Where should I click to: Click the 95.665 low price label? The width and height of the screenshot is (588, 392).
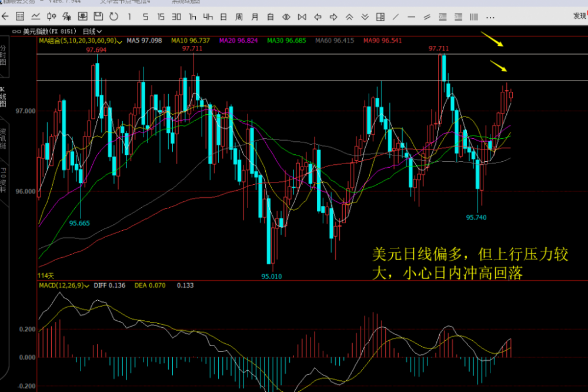(79, 223)
